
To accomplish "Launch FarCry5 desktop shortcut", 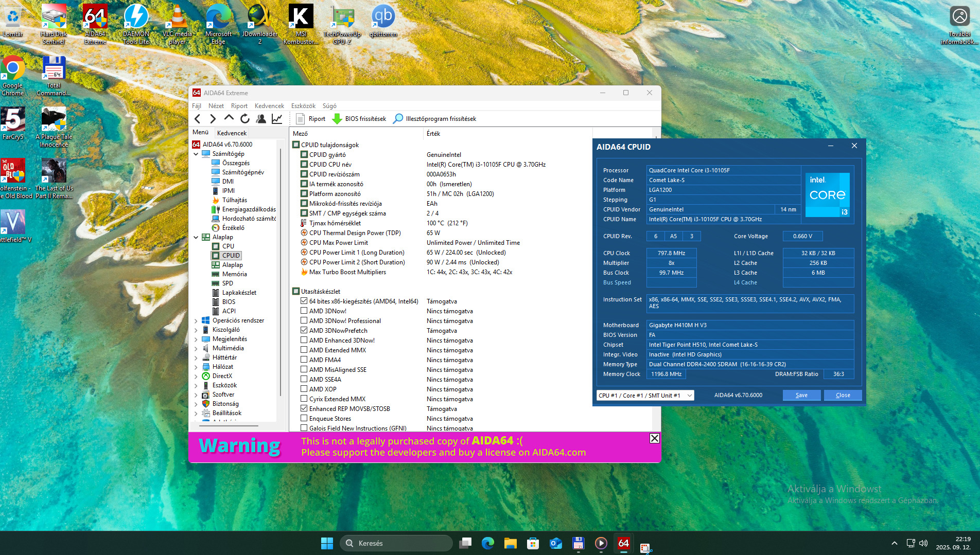I will (x=13, y=123).
